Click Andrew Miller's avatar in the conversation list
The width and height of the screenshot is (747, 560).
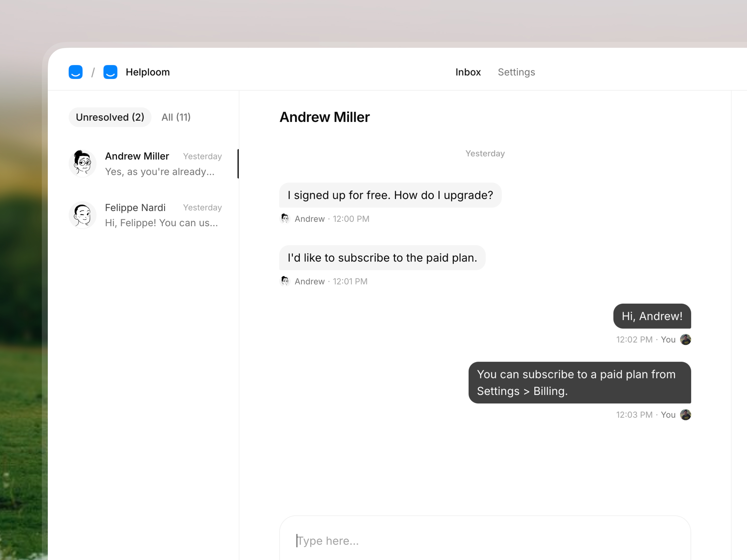click(x=82, y=163)
